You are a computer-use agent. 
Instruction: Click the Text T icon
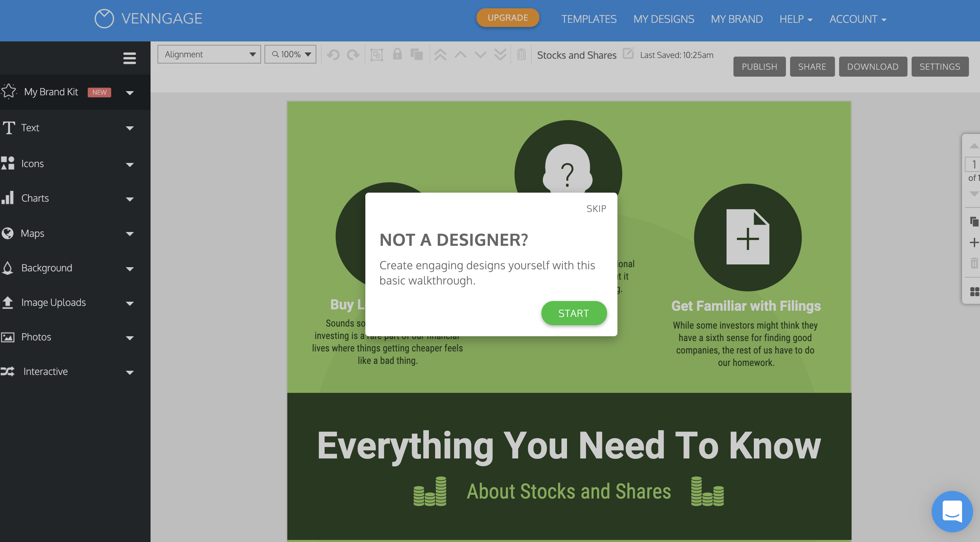9,127
